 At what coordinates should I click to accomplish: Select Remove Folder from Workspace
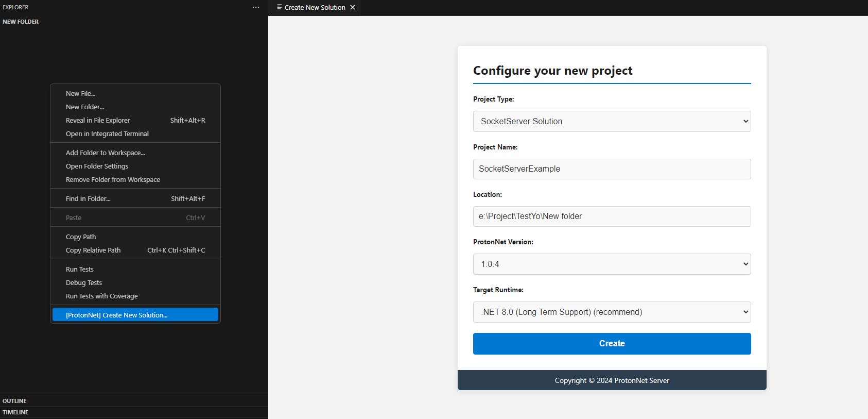pos(135,179)
